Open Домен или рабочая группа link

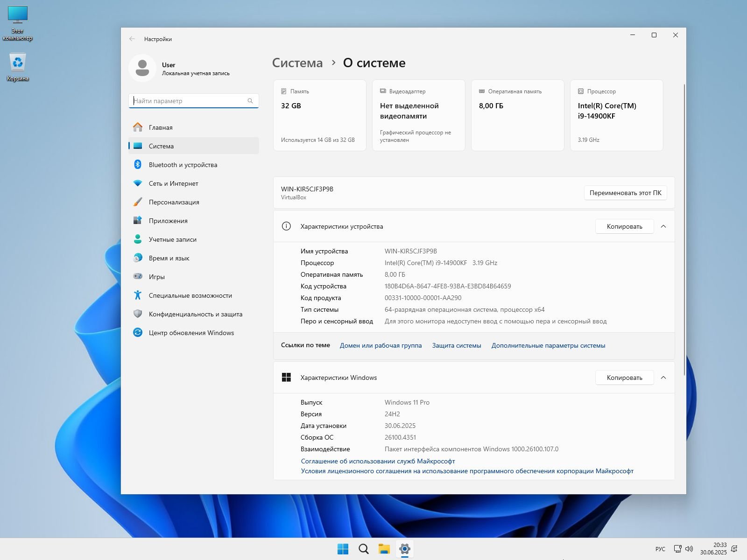click(381, 345)
